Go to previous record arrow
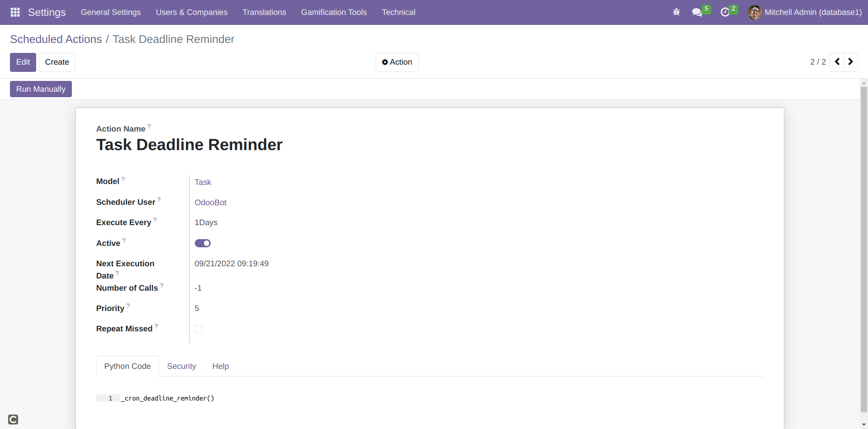The height and width of the screenshot is (429, 868). pyautogui.click(x=837, y=62)
